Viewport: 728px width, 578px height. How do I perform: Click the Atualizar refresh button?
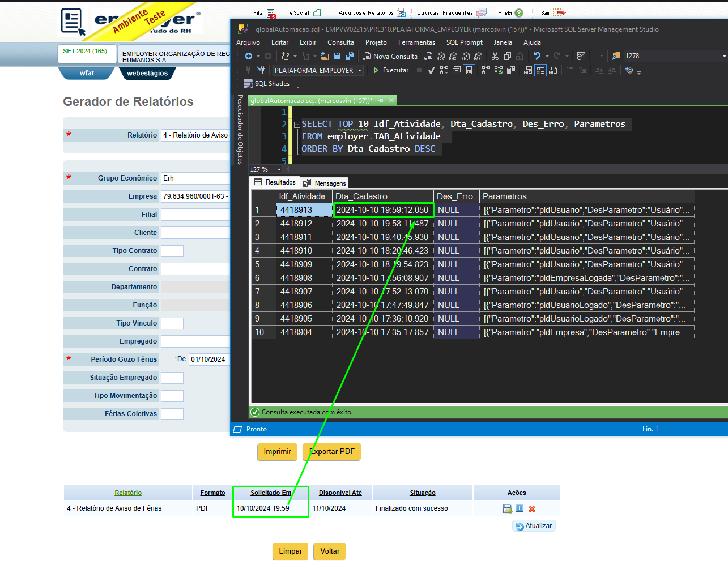coord(534,526)
